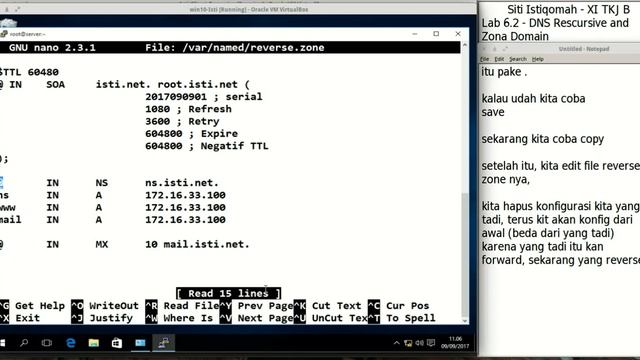Screen dimensions: 640x360
Task: Click the Read File shortcut label
Action: 191,306
